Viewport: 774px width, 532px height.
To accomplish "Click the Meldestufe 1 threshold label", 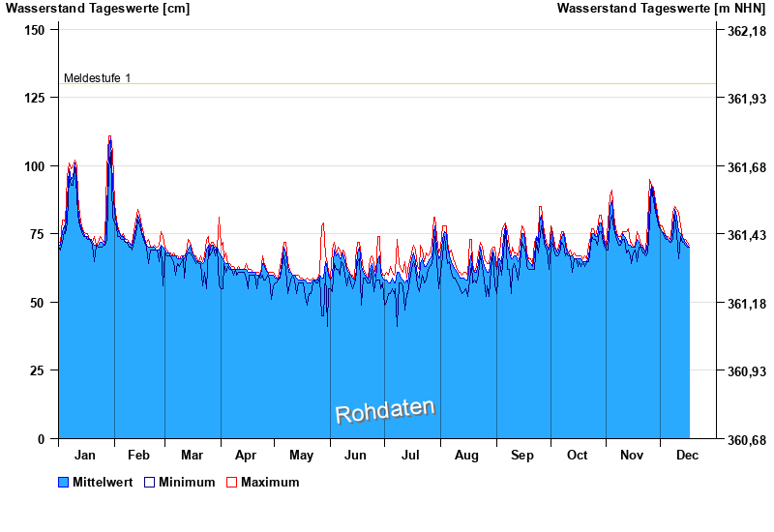I will point(97,77).
